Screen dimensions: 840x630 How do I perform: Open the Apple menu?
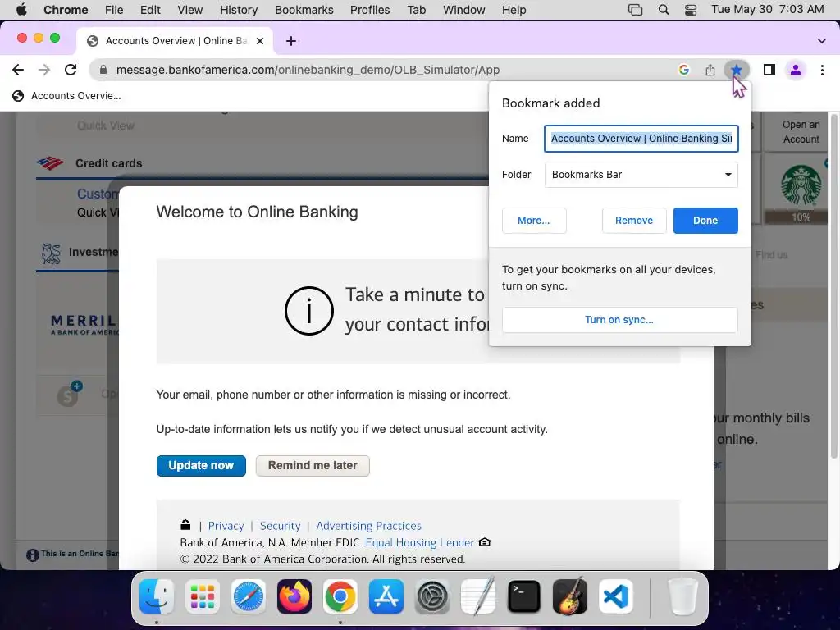pos(21,10)
